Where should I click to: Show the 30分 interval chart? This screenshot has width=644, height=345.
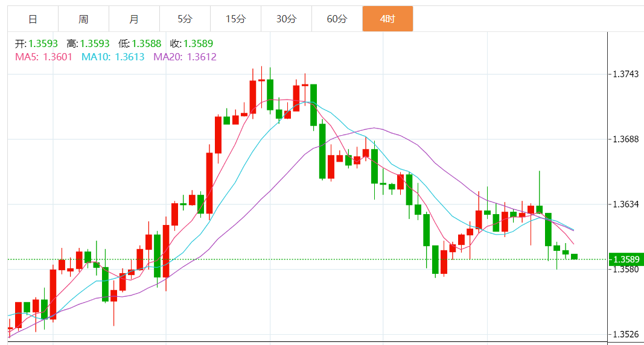[286, 19]
